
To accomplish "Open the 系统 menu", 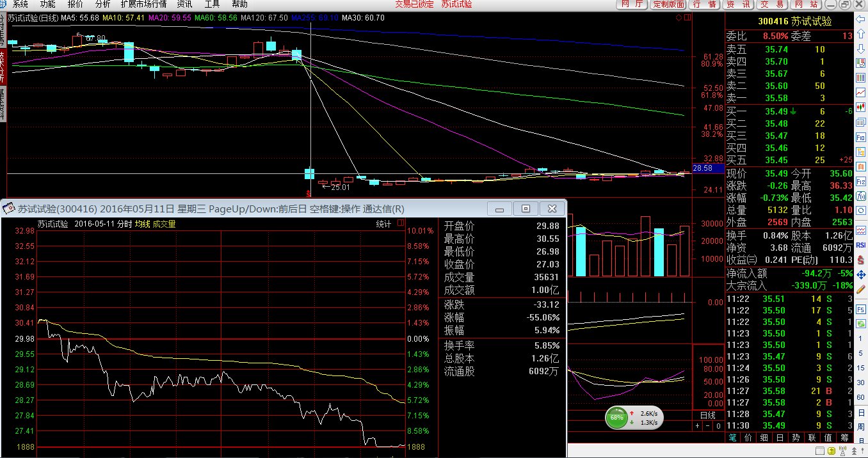I will [x=20, y=4].
